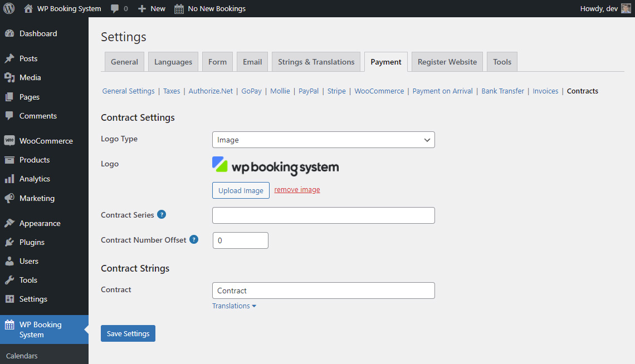
Task: Click the Products archive box icon
Action: pos(9,160)
